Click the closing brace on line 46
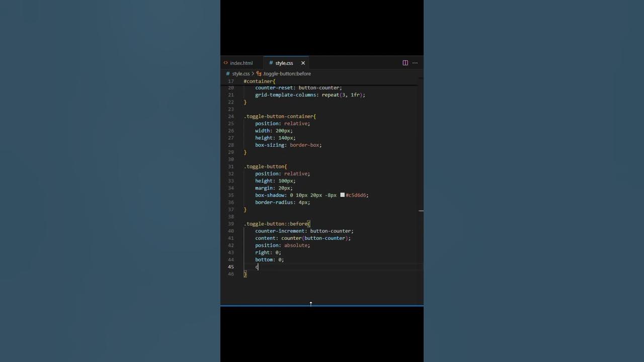Screen dimensions: 644x362 coord(245,274)
